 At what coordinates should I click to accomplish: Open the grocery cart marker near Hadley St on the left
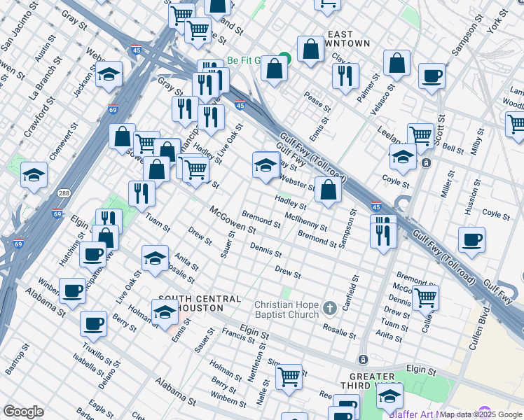pyautogui.click(x=196, y=172)
